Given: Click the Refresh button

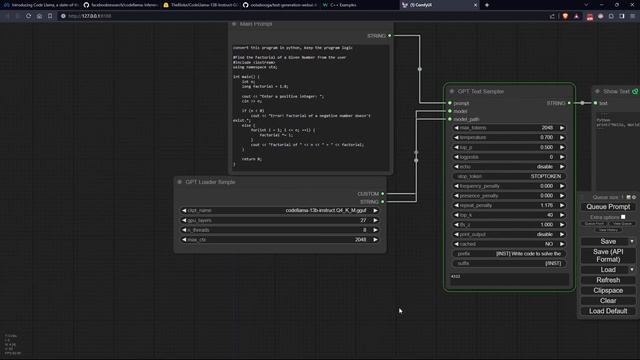Looking at the screenshot, I should tap(608, 280).
